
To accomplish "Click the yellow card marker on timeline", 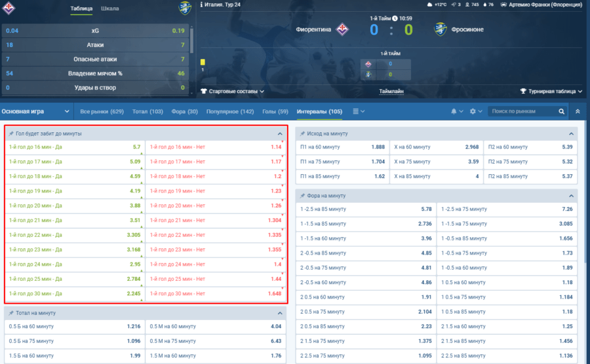I will [x=203, y=62].
